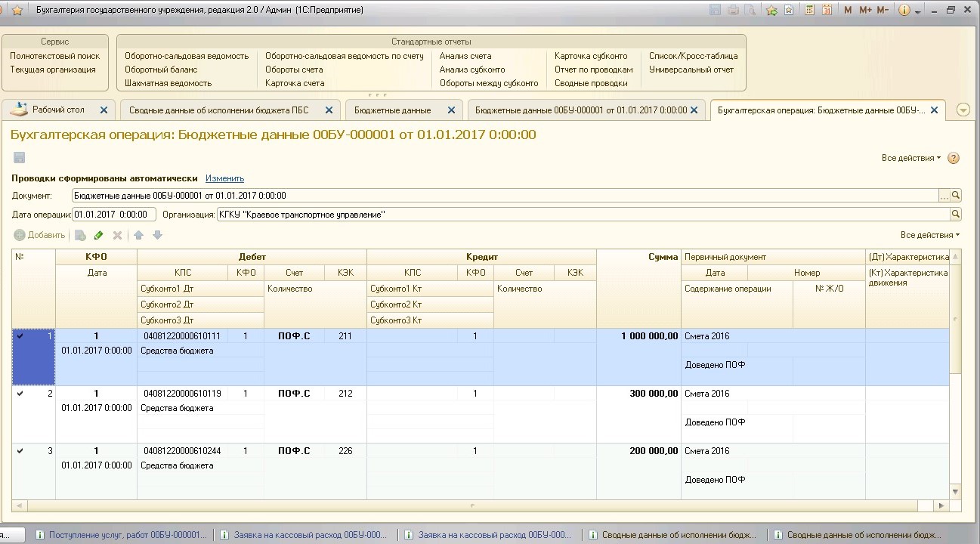Click the magnifier icon in Организация field
This screenshot has width=980, height=544.
tap(956, 215)
